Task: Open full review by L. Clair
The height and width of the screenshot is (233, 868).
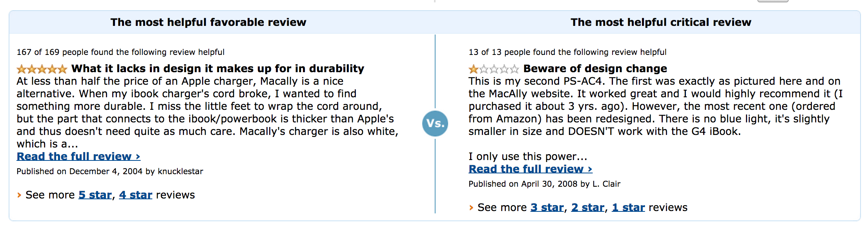Action: coord(530,169)
